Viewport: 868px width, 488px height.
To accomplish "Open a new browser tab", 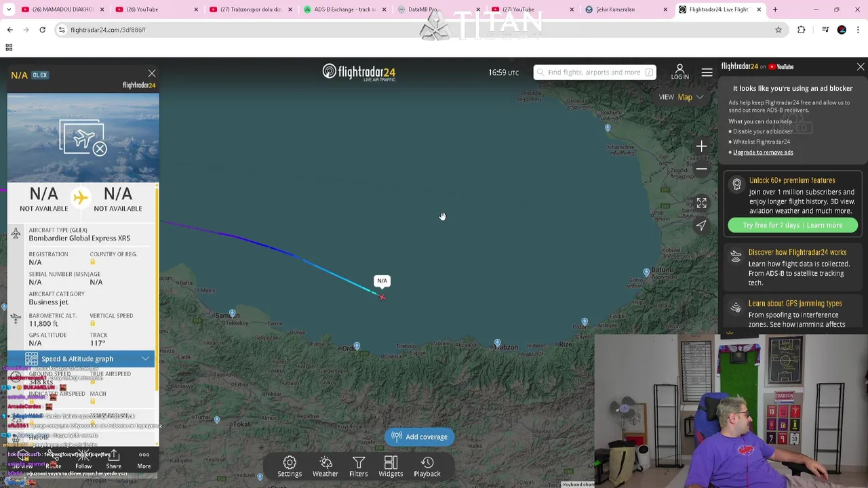I will (775, 9).
